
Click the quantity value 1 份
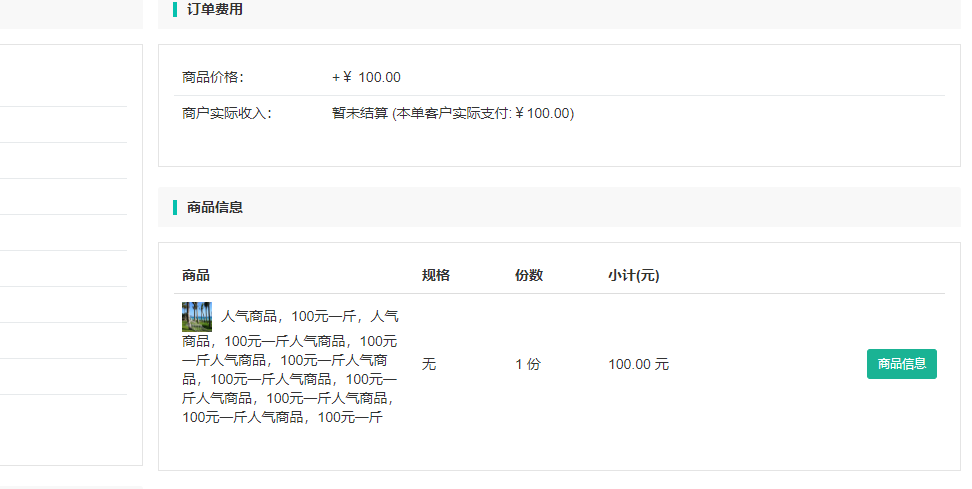click(x=528, y=364)
